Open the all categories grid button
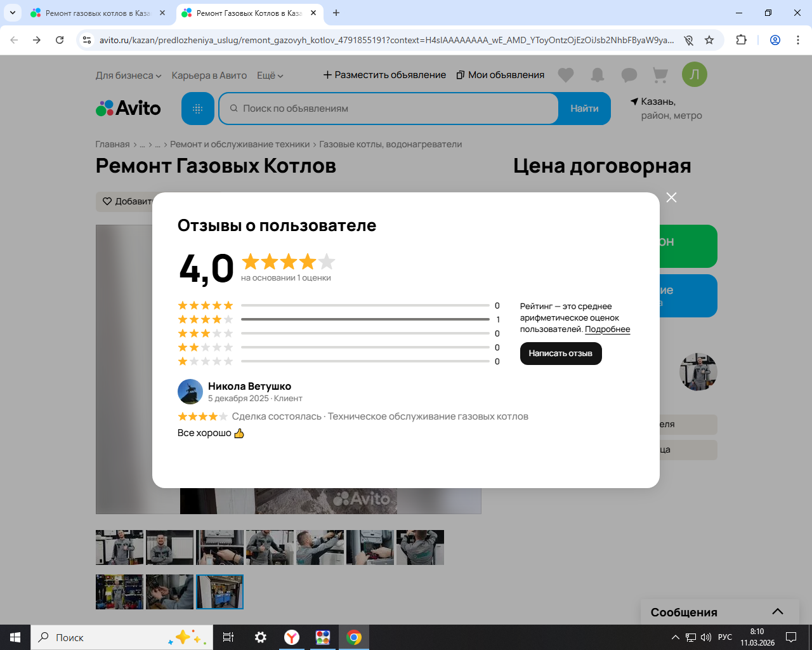The height and width of the screenshot is (650, 812). (198, 109)
